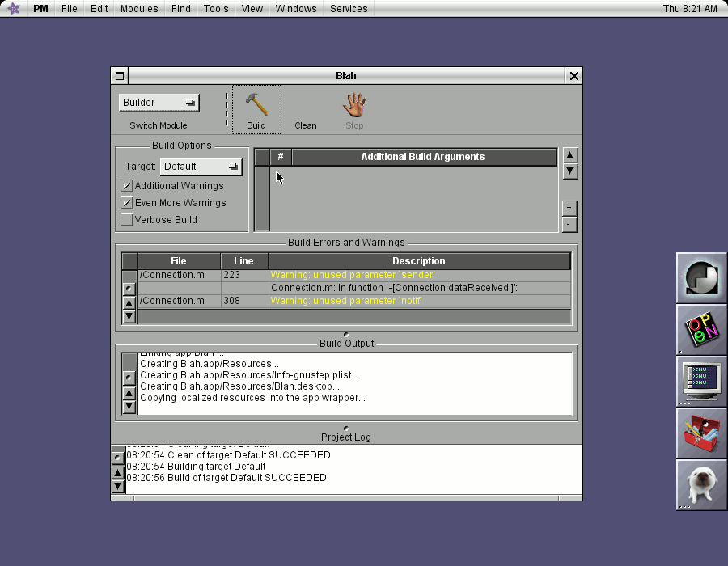The height and width of the screenshot is (566, 728).
Task: Open the Target popup showing Default
Action: [x=201, y=166]
